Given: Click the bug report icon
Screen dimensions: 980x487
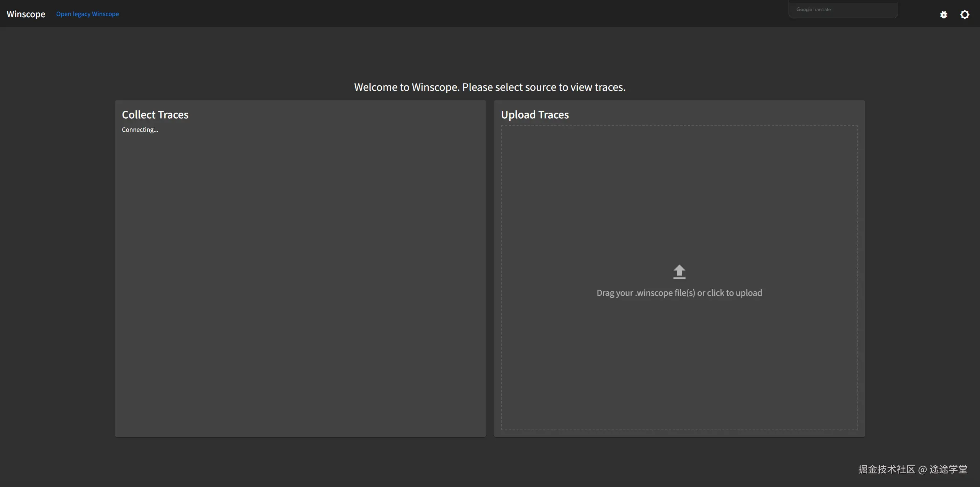Looking at the screenshot, I should 944,15.
